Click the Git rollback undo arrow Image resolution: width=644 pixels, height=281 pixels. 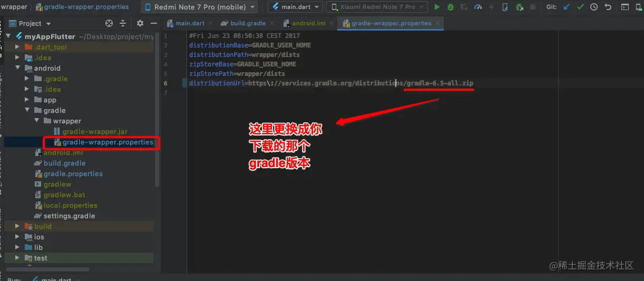click(x=608, y=7)
